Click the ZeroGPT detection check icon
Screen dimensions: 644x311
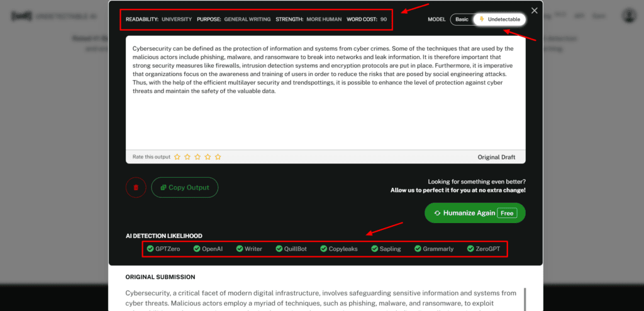[x=470, y=249]
